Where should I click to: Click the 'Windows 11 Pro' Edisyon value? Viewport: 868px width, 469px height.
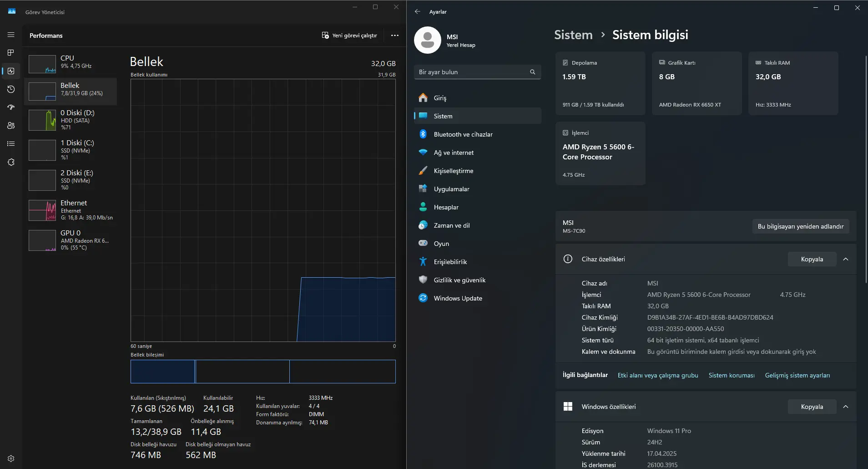[669, 431]
